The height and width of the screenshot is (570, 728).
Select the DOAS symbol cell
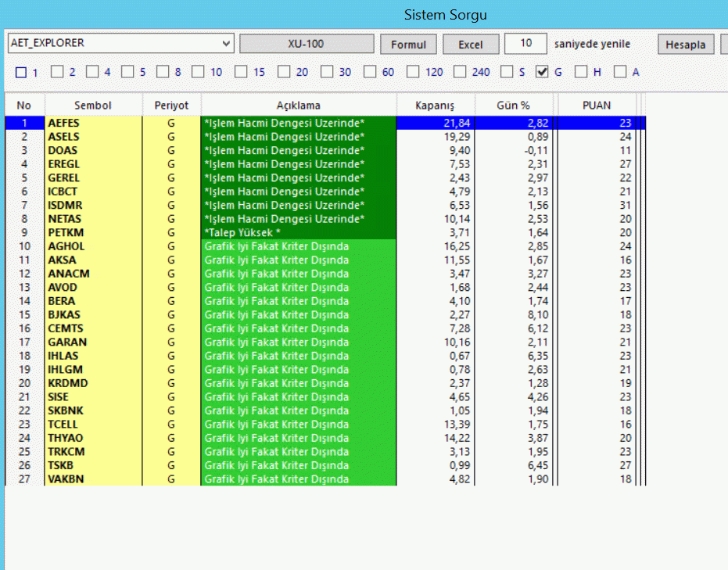(93, 150)
